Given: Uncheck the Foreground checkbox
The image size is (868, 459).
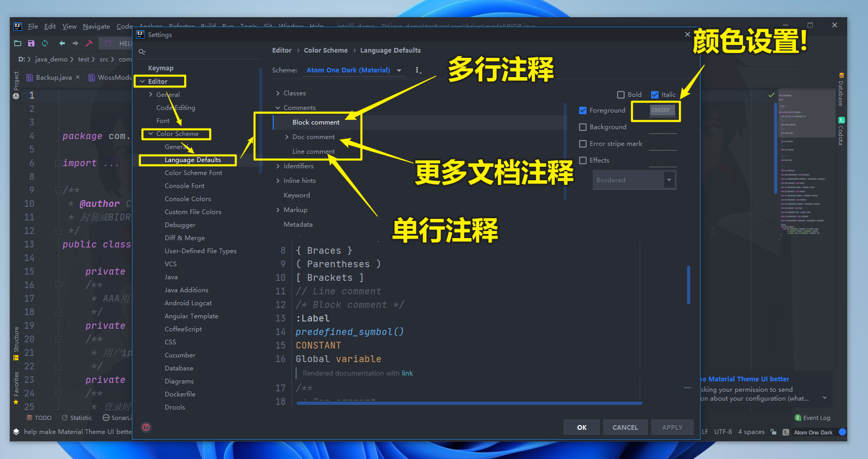Looking at the screenshot, I should pos(583,110).
